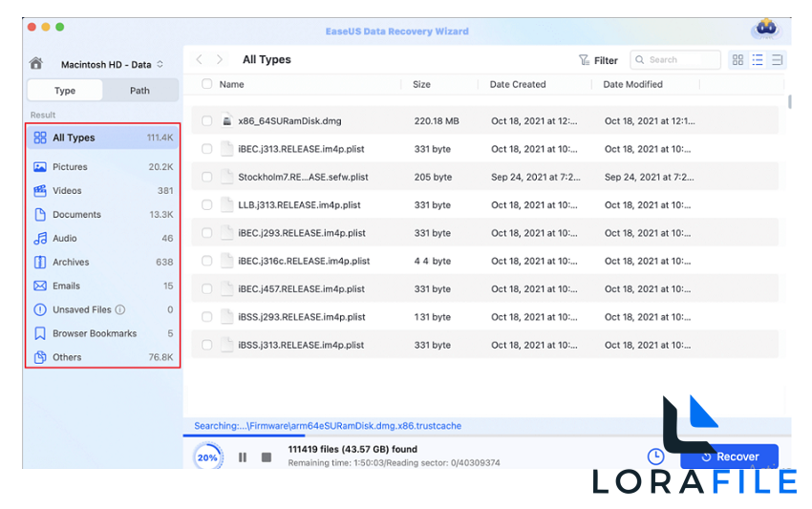Check iBEC.j313.RELEASE.im4p.plist file
This screenshot has height=509, width=812.
(x=206, y=149)
